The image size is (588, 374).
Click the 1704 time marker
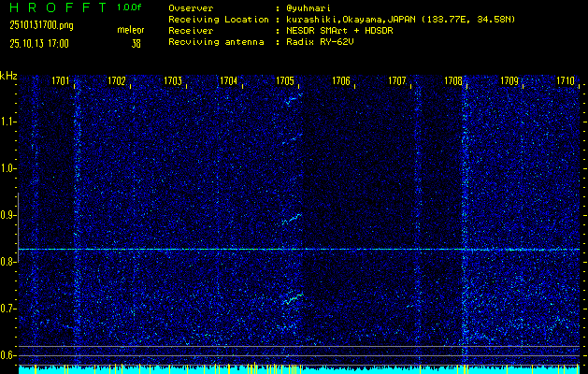point(229,81)
